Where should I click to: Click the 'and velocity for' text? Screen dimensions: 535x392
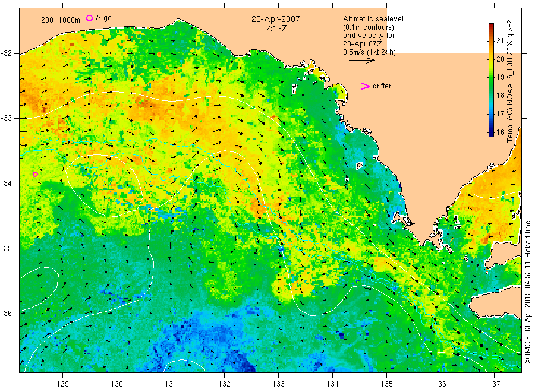(369, 36)
